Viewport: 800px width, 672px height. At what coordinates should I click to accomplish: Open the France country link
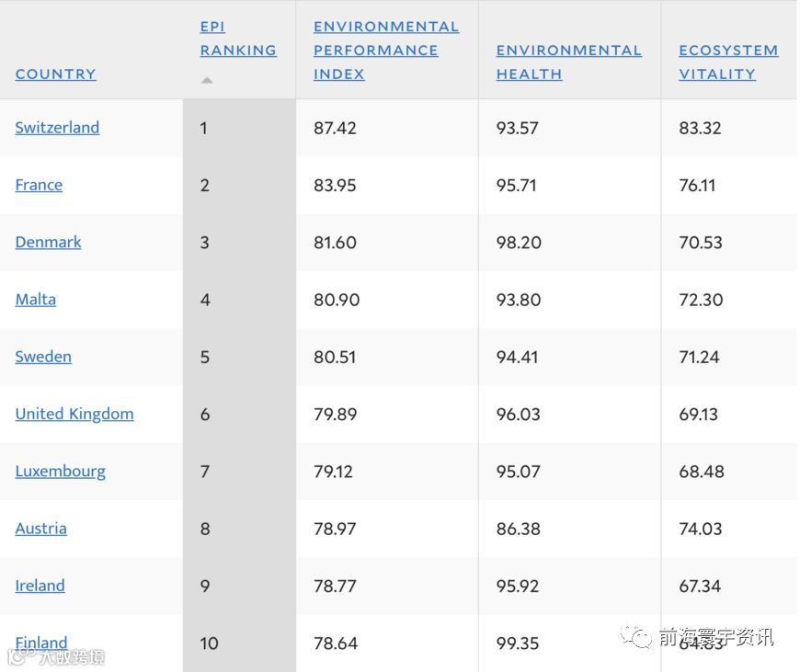(39, 185)
